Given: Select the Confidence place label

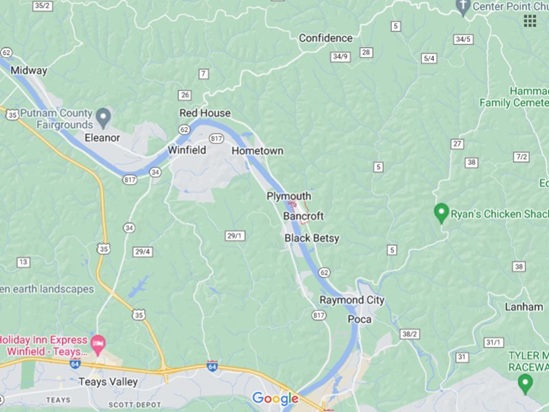Looking at the screenshot, I should pyautogui.click(x=326, y=38).
